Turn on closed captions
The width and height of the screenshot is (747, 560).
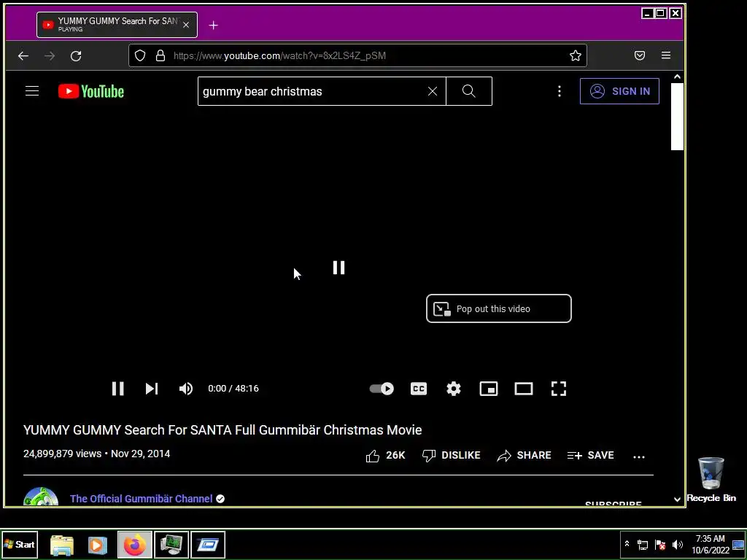click(419, 389)
